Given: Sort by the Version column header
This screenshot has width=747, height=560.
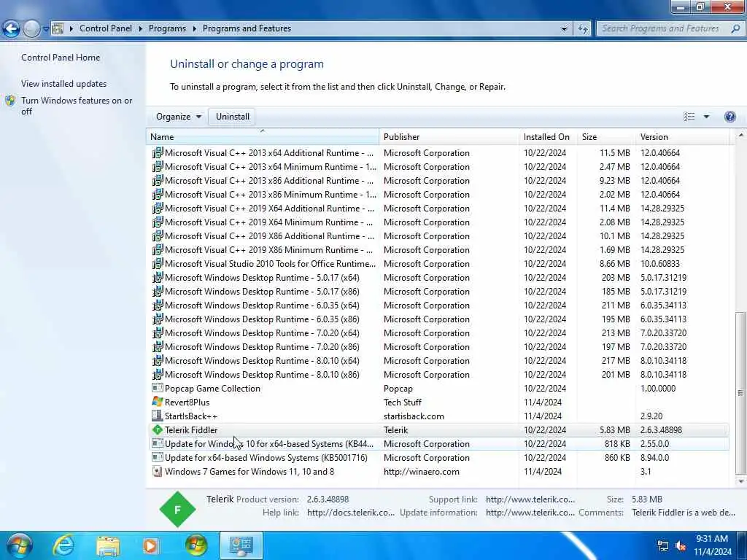Looking at the screenshot, I should click(682, 136).
